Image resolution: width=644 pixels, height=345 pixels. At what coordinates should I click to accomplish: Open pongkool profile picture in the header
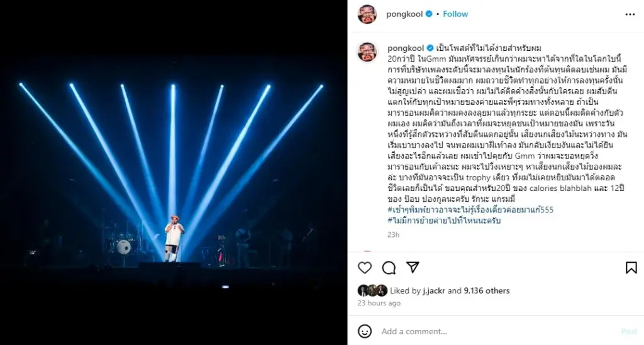tap(367, 14)
